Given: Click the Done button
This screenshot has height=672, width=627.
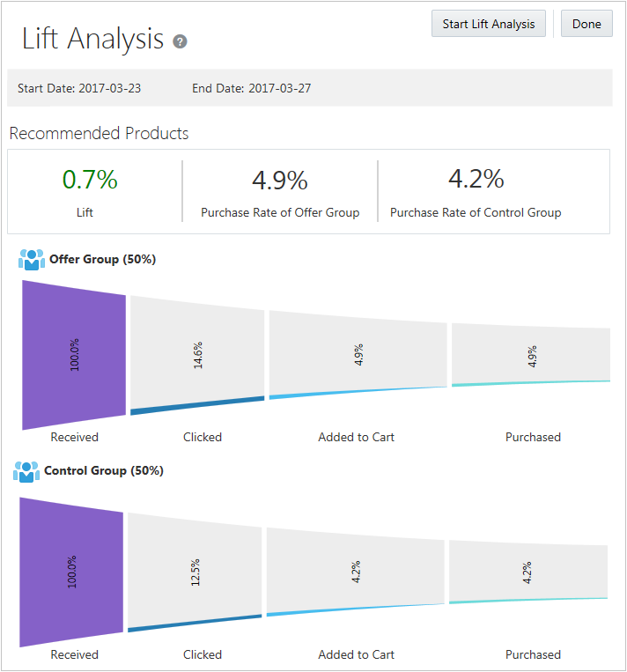Looking at the screenshot, I should (586, 24).
